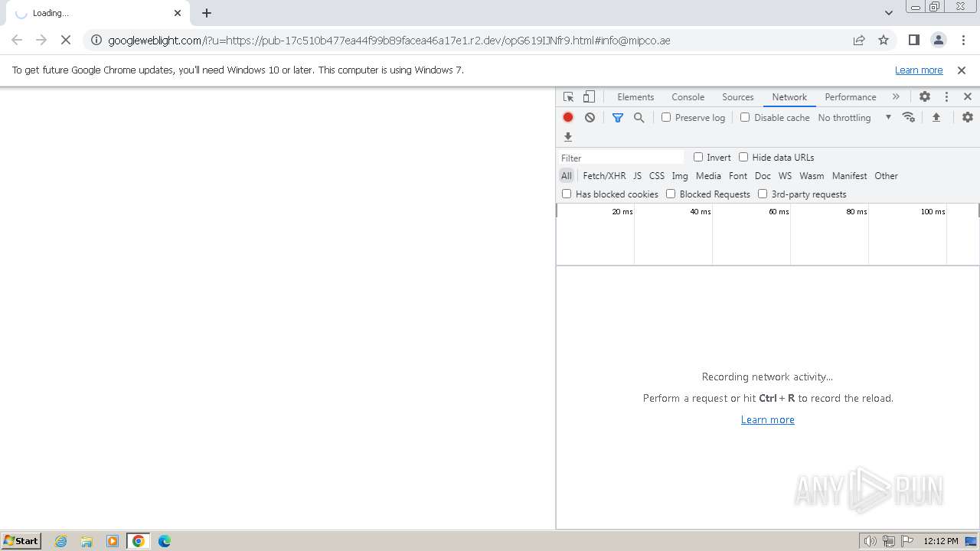The image size is (980, 551).
Task: Filter requests by CSS
Action: coord(657,176)
